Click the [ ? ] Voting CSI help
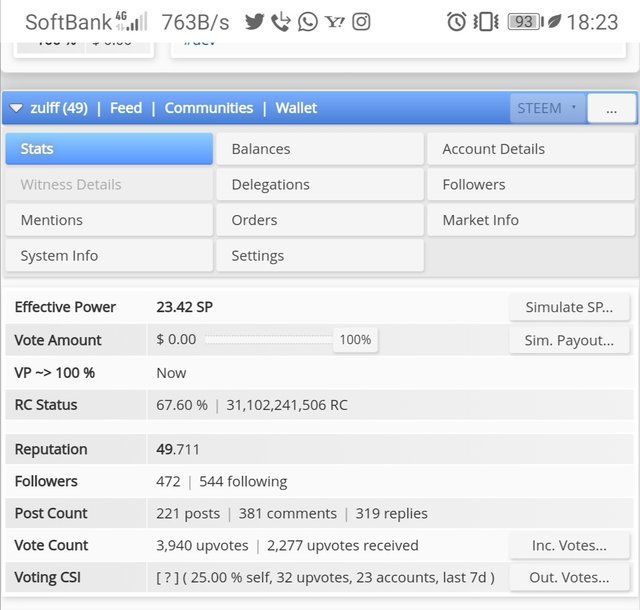This screenshot has height=610, width=640. point(167,578)
